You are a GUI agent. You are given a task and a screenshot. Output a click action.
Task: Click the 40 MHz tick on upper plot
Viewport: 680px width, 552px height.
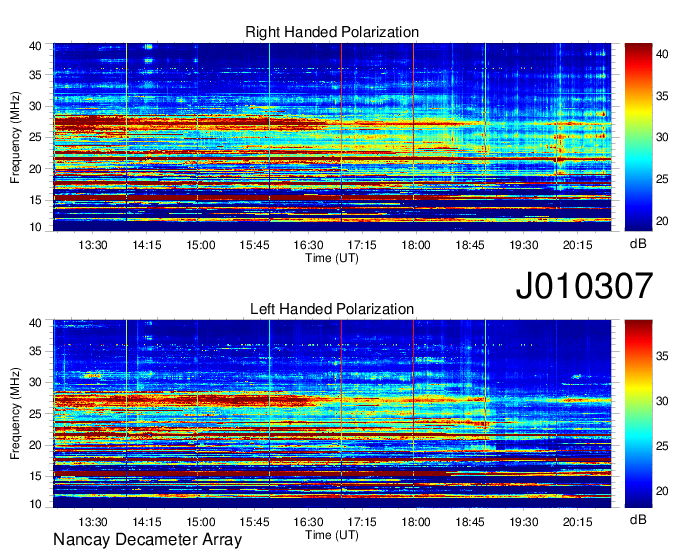coord(35,46)
